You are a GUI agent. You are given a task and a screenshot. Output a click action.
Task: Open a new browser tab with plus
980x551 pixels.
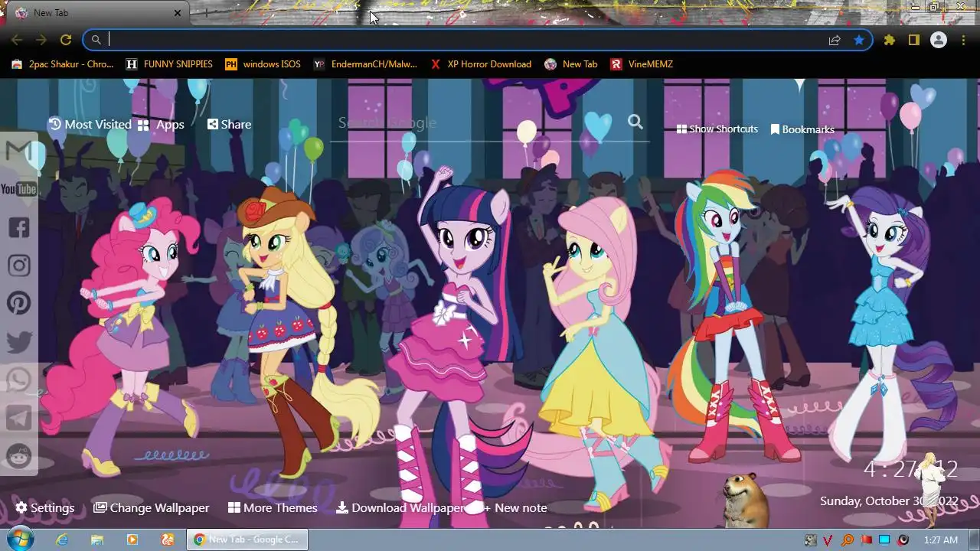(x=205, y=13)
